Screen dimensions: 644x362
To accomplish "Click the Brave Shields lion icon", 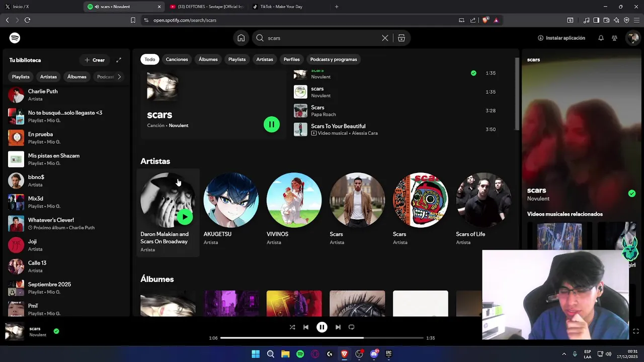I will (x=485, y=20).
